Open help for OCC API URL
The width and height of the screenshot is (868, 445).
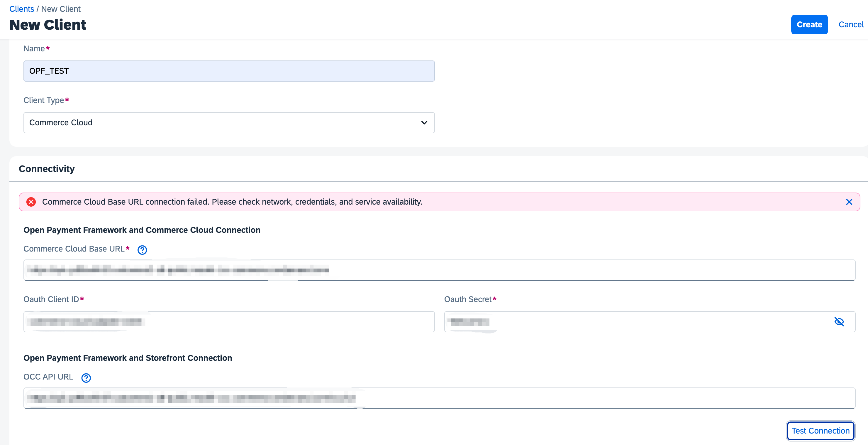(x=86, y=377)
